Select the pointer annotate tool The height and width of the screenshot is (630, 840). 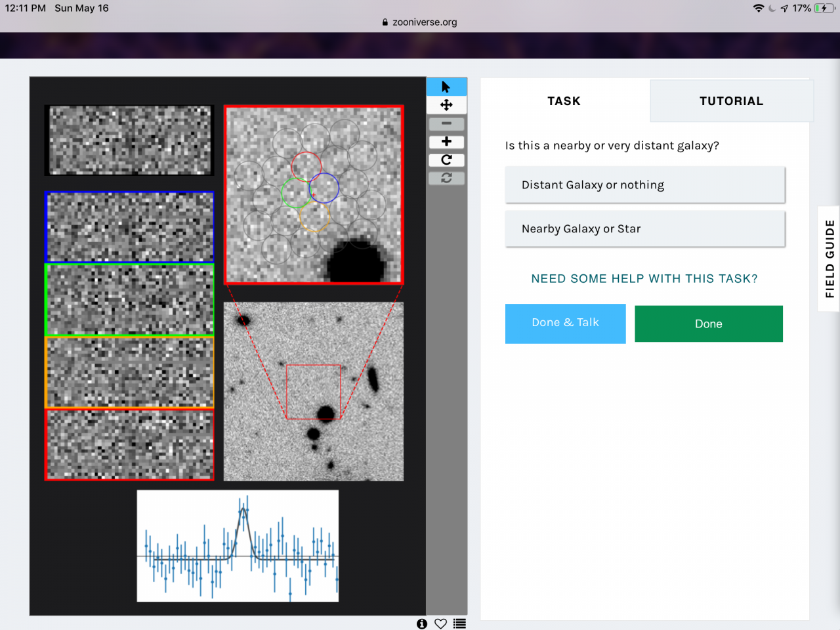click(x=446, y=87)
